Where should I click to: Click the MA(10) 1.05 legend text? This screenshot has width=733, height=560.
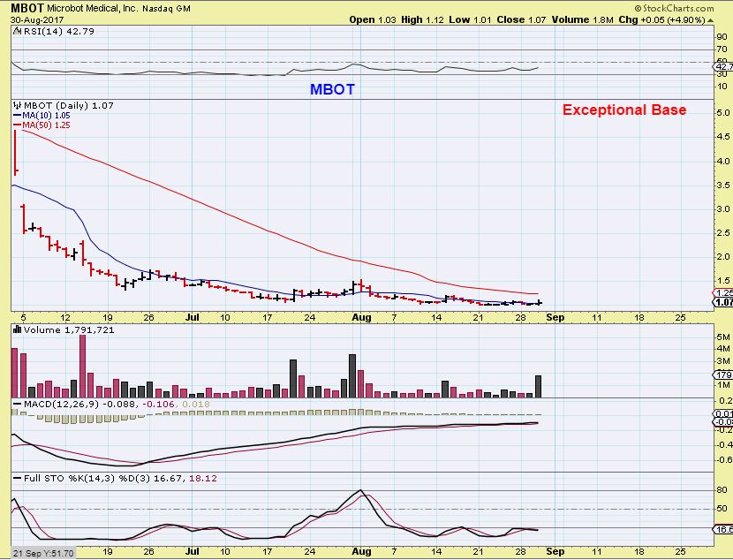click(x=46, y=116)
